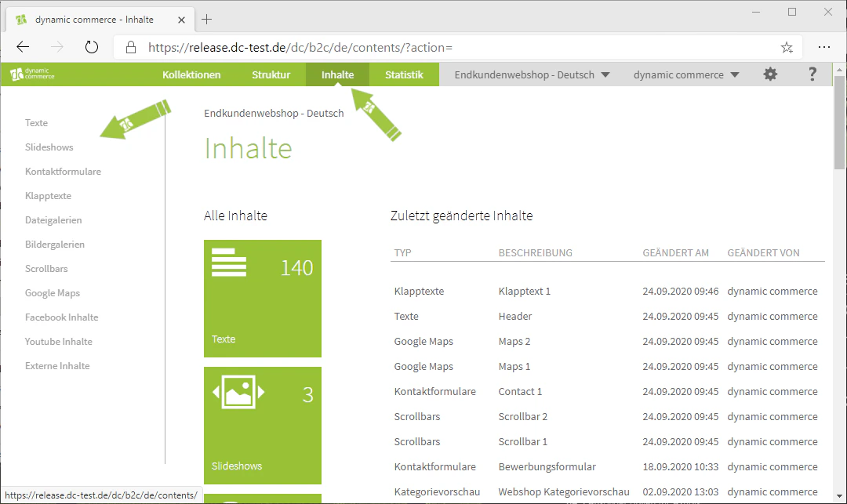Click the page vertical scrollbar thumb
Image resolution: width=847 pixels, height=504 pixels.
(x=839, y=123)
